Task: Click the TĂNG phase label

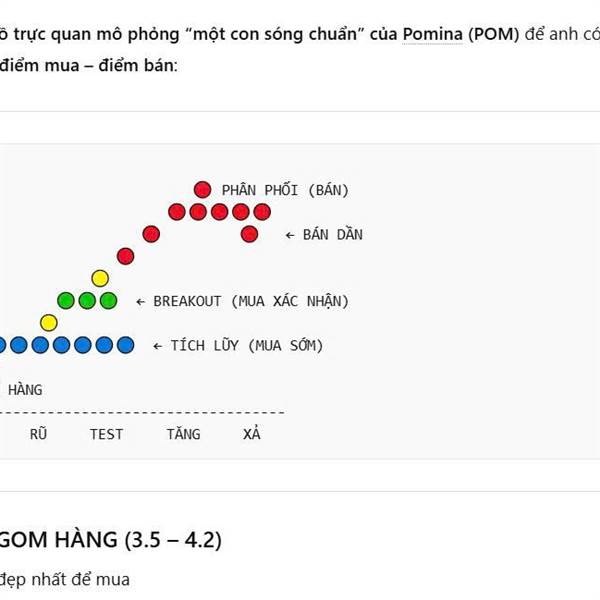Action: 183,434
